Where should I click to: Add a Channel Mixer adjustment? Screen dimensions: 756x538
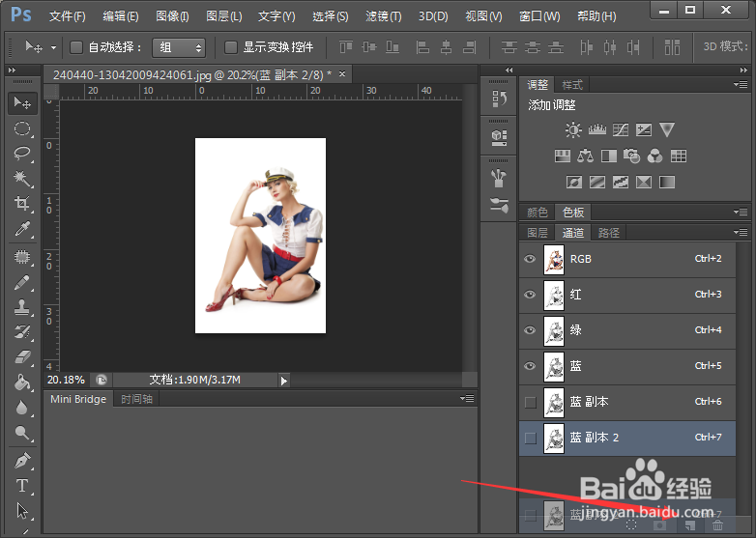point(654,156)
